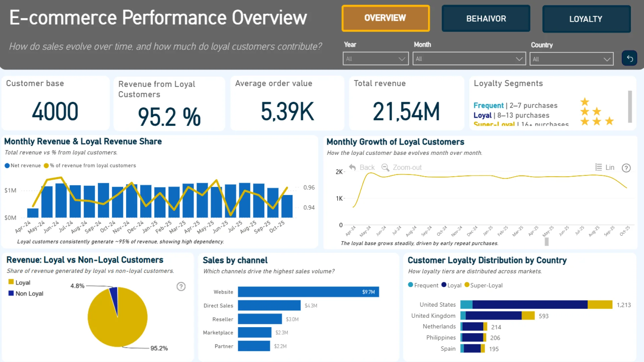Click the Net revenue blue legend marker
Viewport: 644px width, 362px height.
(7, 166)
